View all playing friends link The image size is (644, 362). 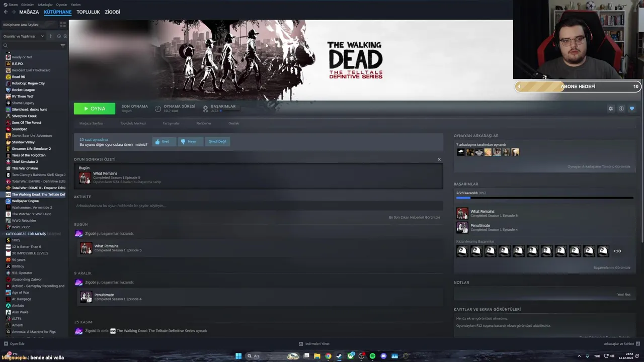(x=599, y=166)
